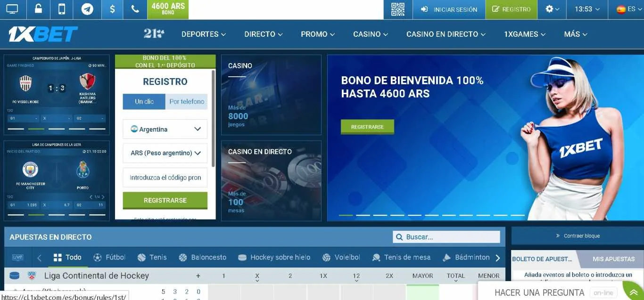644x300 pixels.
Task: Open the Manchester City vs Porto match card
Action: point(57,180)
